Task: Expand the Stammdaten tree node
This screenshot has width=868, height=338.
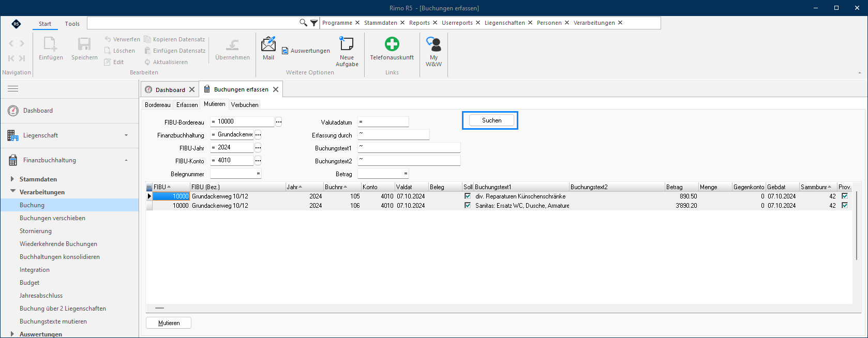Action: 12,179
